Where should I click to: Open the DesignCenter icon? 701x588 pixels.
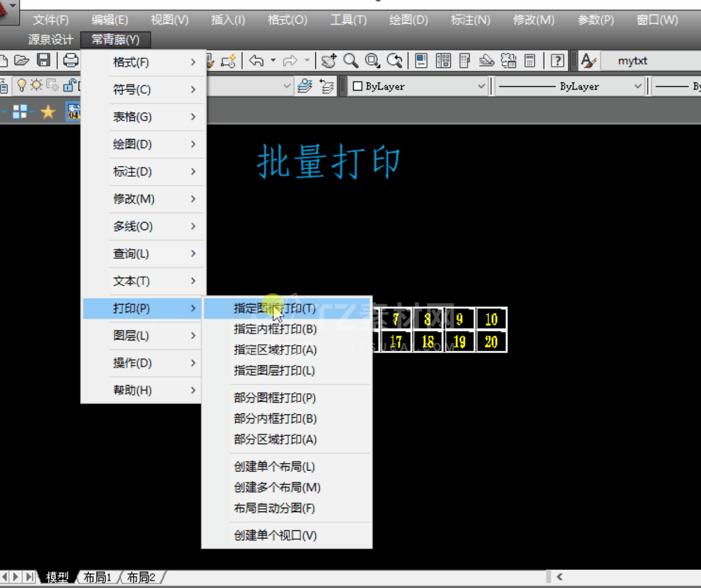443,60
